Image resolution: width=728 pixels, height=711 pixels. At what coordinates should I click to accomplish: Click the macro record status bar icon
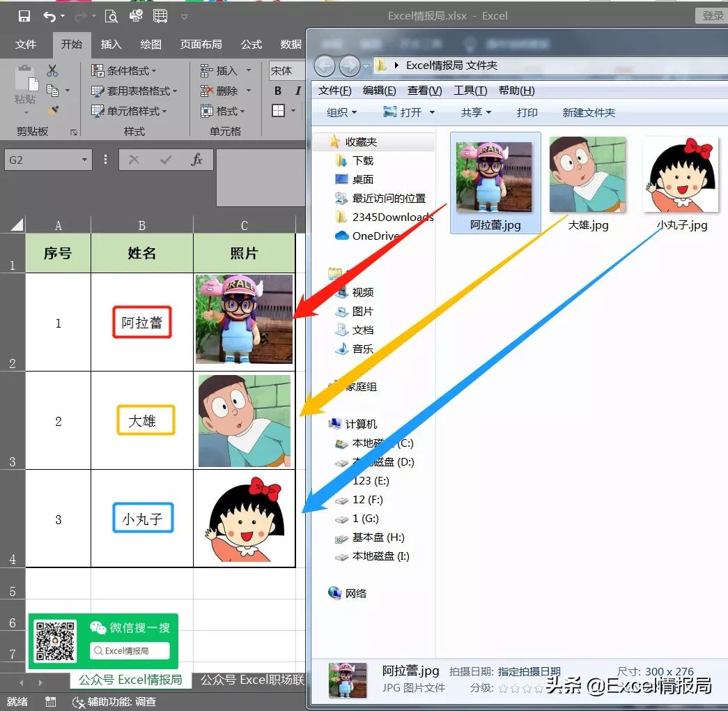[x=51, y=702]
